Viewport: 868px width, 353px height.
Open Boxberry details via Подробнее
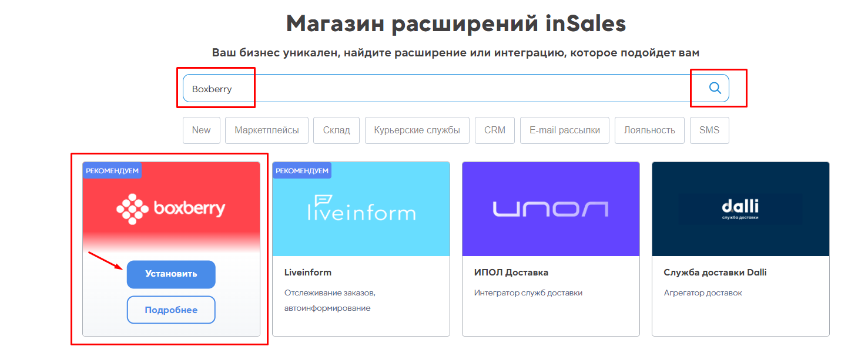(x=171, y=310)
